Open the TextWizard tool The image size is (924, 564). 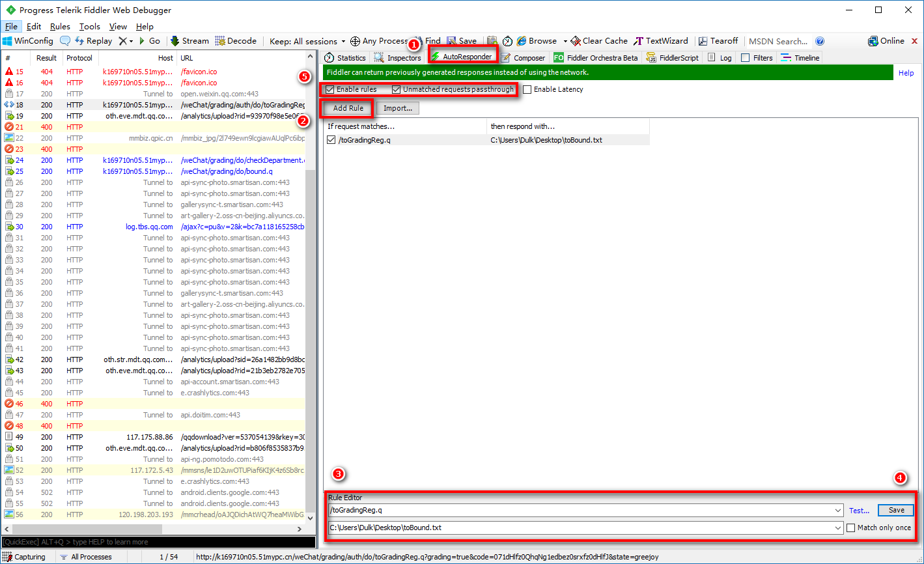coord(661,41)
